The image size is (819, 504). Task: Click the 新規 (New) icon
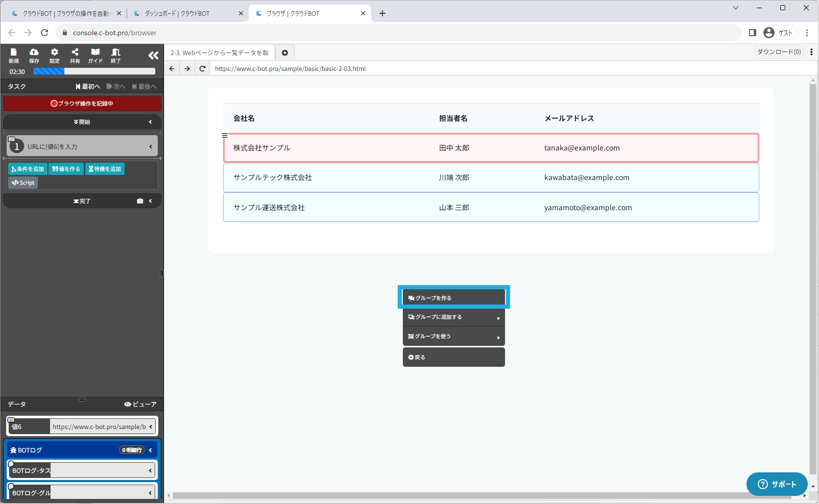pyautogui.click(x=14, y=55)
